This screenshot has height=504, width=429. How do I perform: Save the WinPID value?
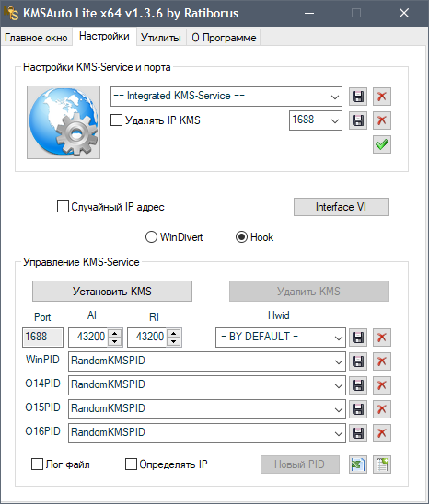pyautogui.click(x=358, y=361)
